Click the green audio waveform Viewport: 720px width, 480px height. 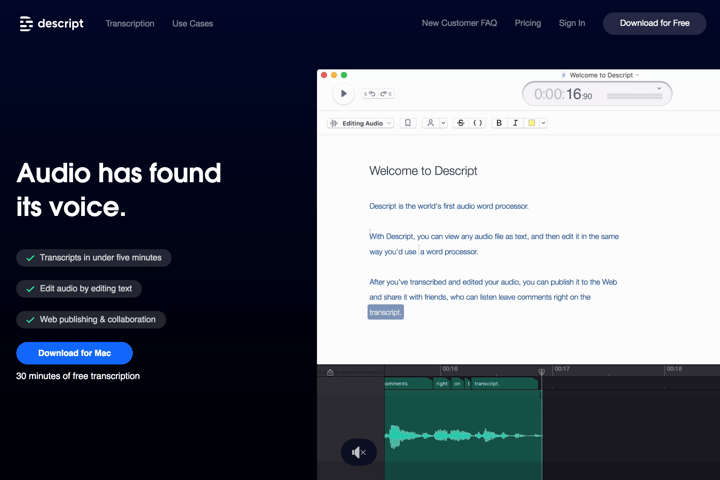pyautogui.click(x=463, y=435)
